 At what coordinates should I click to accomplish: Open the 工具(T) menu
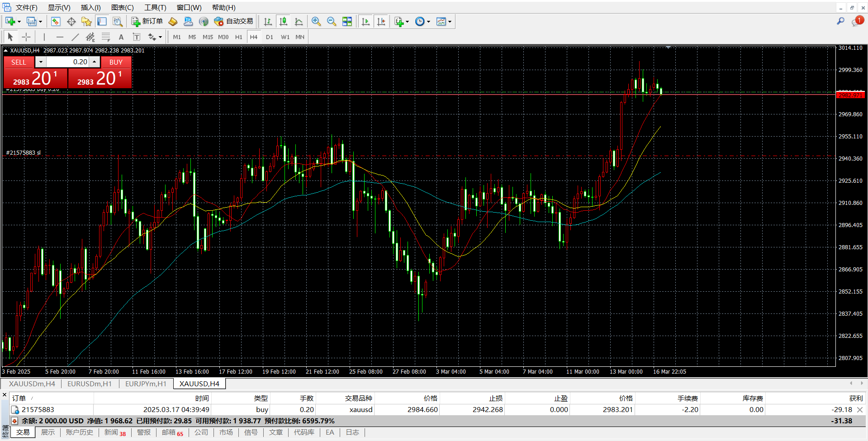point(155,8)
